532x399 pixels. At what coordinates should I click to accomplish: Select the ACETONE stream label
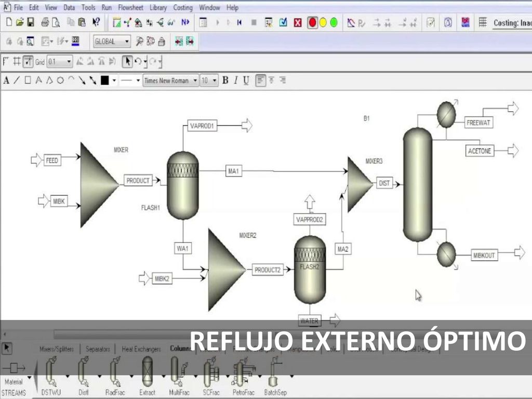pyautogui.click(x=480, y=151)
